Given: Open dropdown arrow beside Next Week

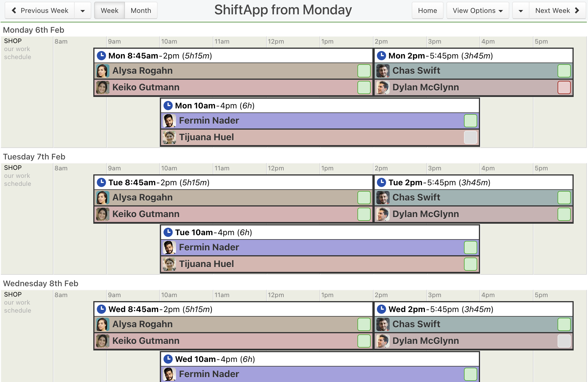Looking at the screenshot, I should click(x=521, y=11).
